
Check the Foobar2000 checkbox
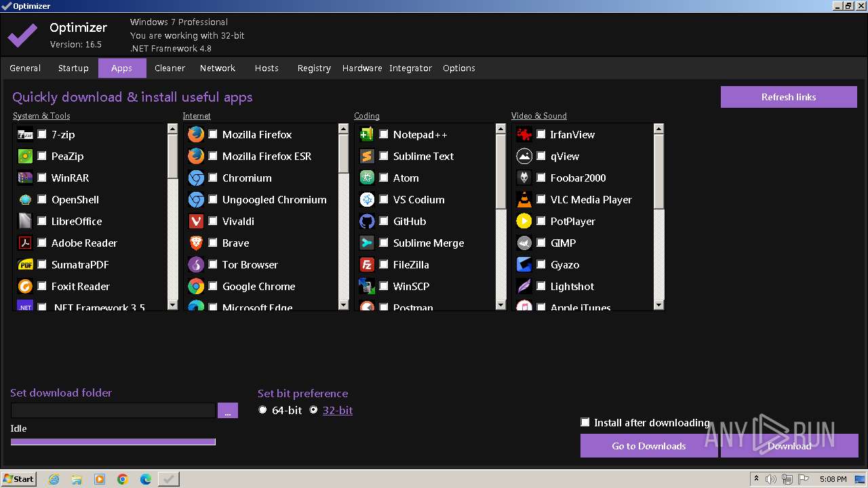[541, 178]
